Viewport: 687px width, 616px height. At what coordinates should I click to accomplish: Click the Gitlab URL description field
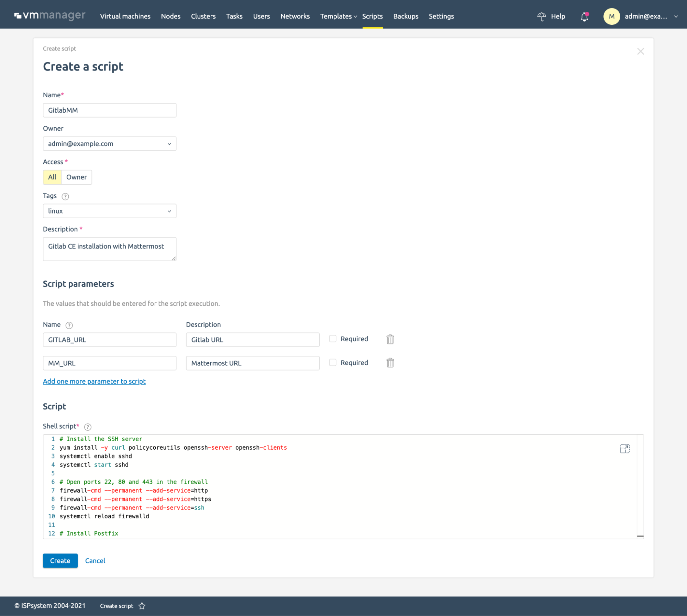point(253,340)
